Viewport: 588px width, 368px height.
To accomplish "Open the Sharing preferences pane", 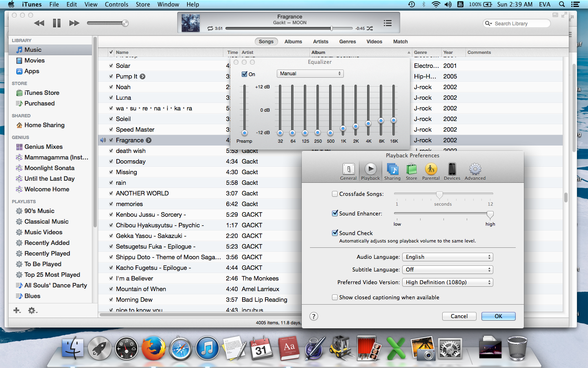I will [392, 171].
